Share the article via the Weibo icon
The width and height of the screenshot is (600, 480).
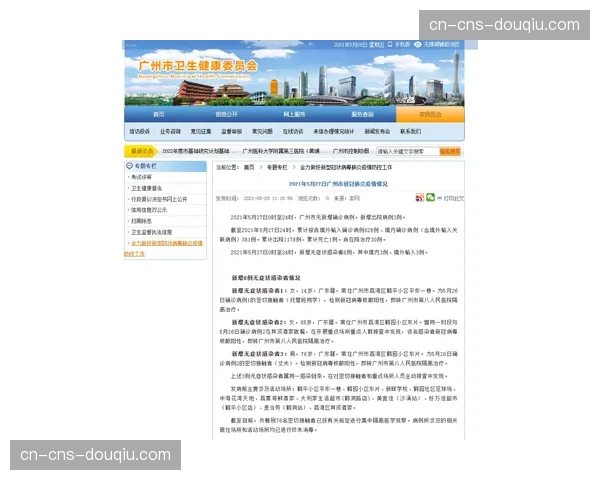pos(420,198)
